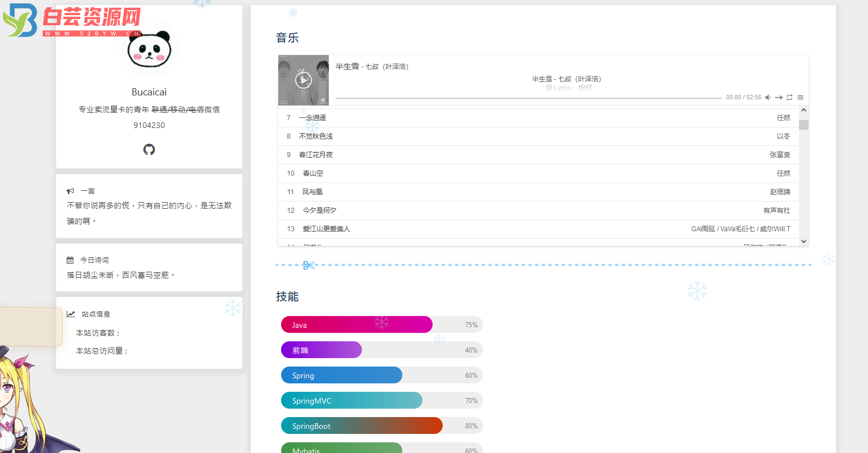Mute the music player volume icon
This screenshot has width=868, height=453.
[x=768, y=98]
